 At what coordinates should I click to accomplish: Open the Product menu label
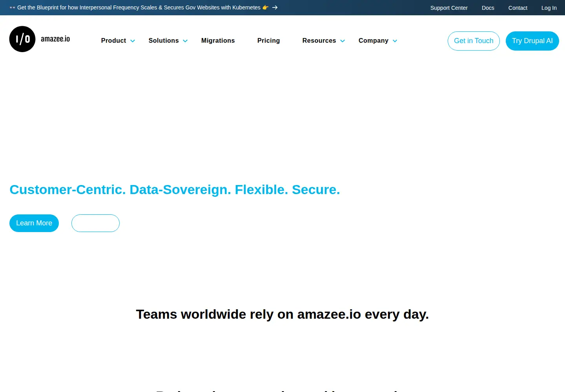tap(113, 40)
